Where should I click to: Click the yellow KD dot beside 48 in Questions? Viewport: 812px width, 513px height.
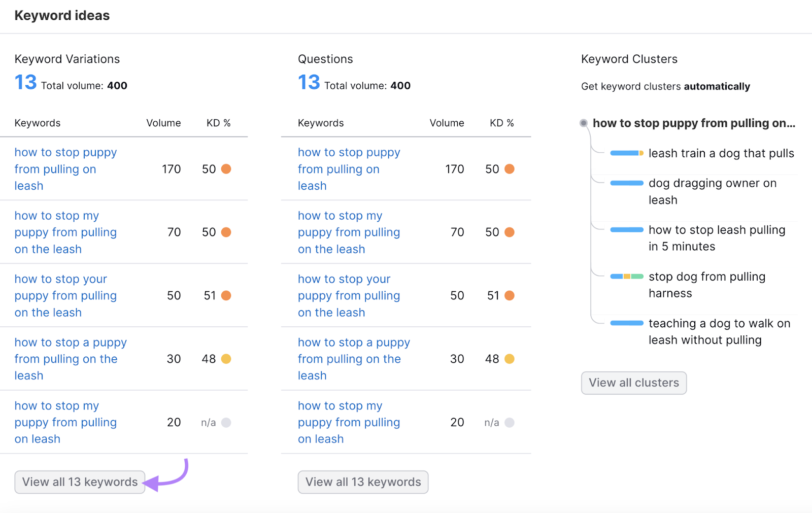[510, 359]
